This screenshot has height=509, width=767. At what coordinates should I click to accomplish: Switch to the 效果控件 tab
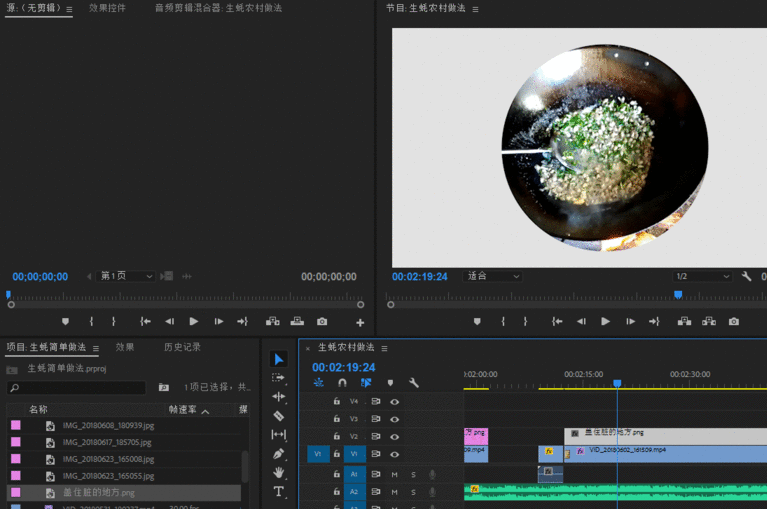pyautogui.click(x=107, y=8)
